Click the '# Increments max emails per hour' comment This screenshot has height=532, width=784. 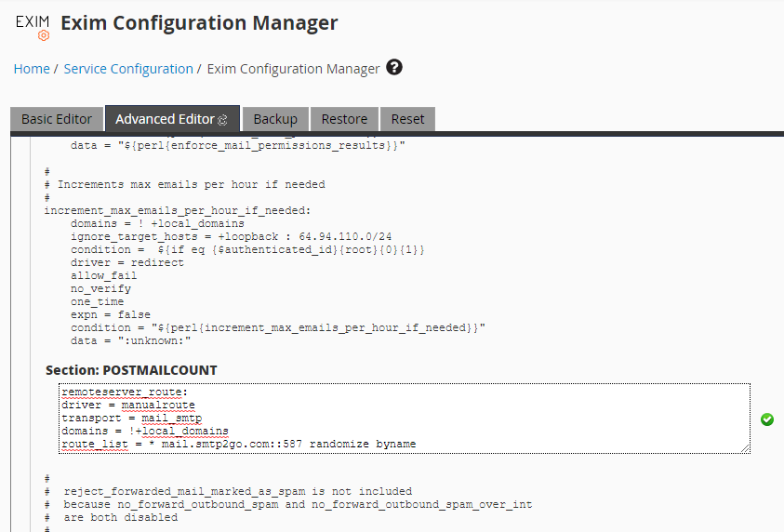coord(184,184)
